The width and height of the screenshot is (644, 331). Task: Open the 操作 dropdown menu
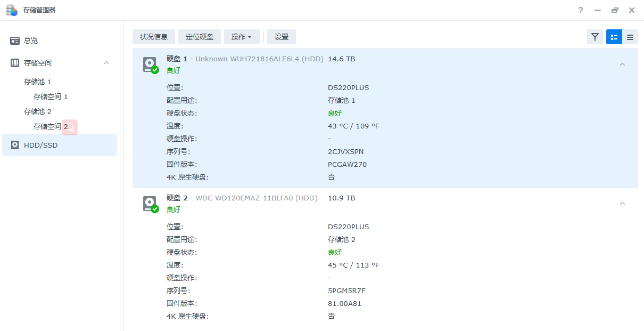click(242, 37)
